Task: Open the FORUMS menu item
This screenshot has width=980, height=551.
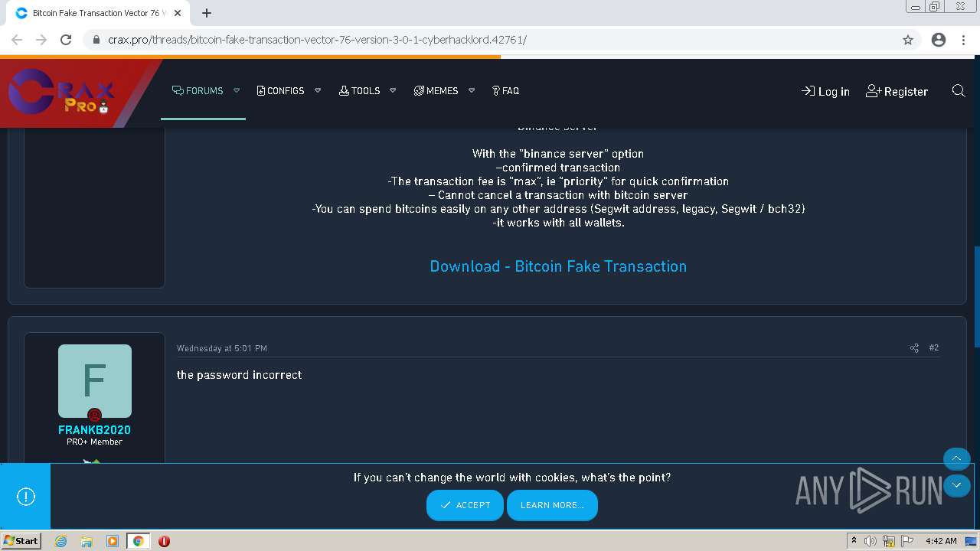Action: (x=198, y=90)
